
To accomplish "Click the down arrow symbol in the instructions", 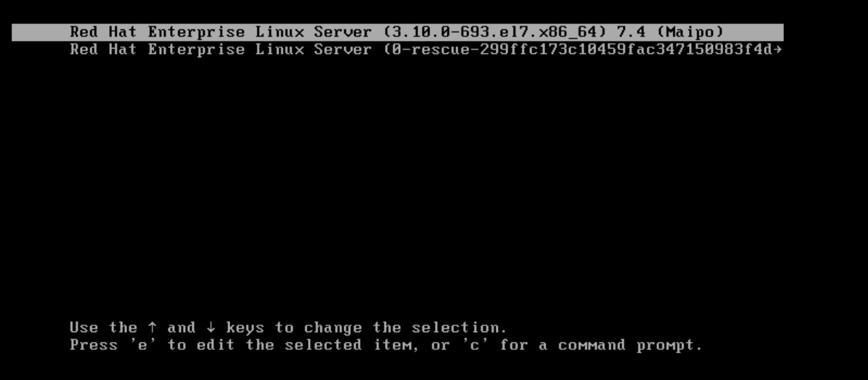I will 211,328.
